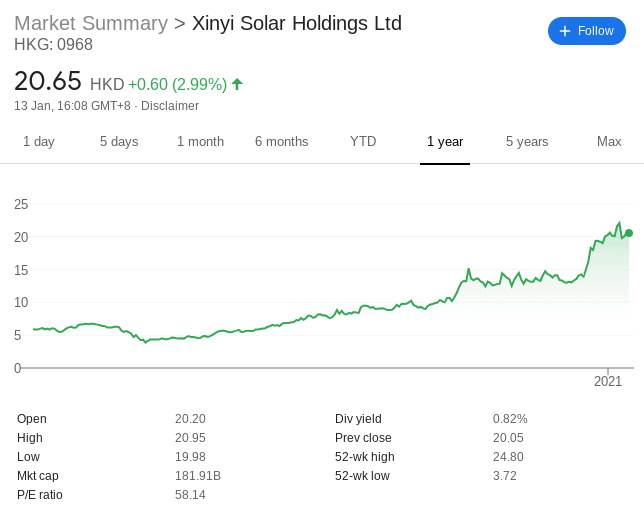Switch to the 1 day tab
Viewport: 644px width, 512px height.
point(39,142)
